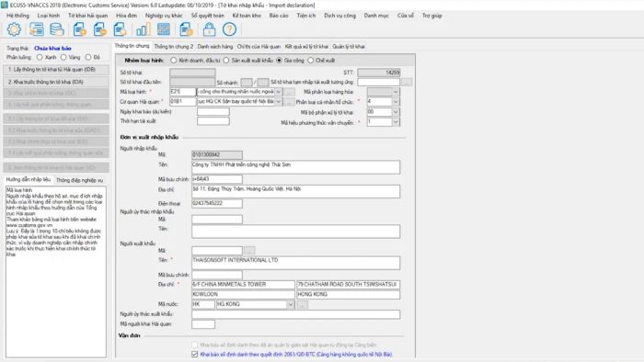Expand Mã bộ phận xử lý tờ khai dropdown
Screen dimensions: 644x362
(x=396, y=112)
